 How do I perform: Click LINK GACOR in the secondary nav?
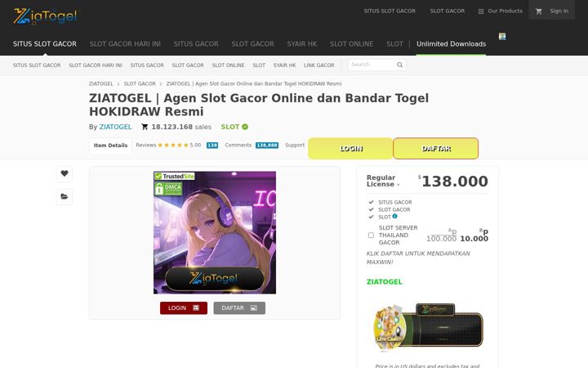click(x=318, y=65)
